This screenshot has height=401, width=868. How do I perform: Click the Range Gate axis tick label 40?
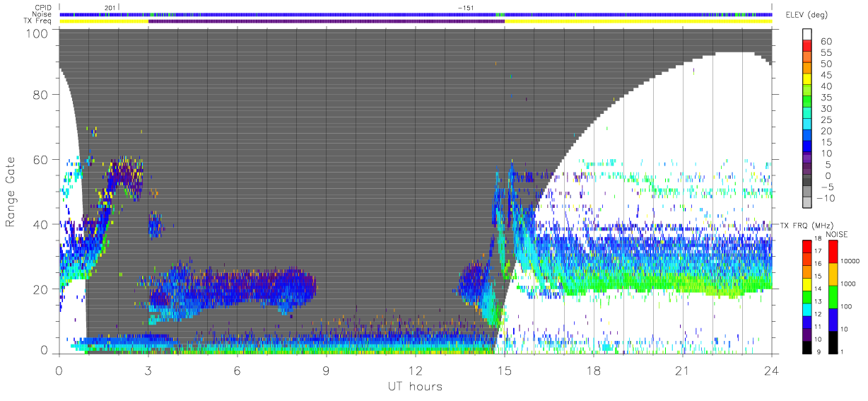click(41, 224)
